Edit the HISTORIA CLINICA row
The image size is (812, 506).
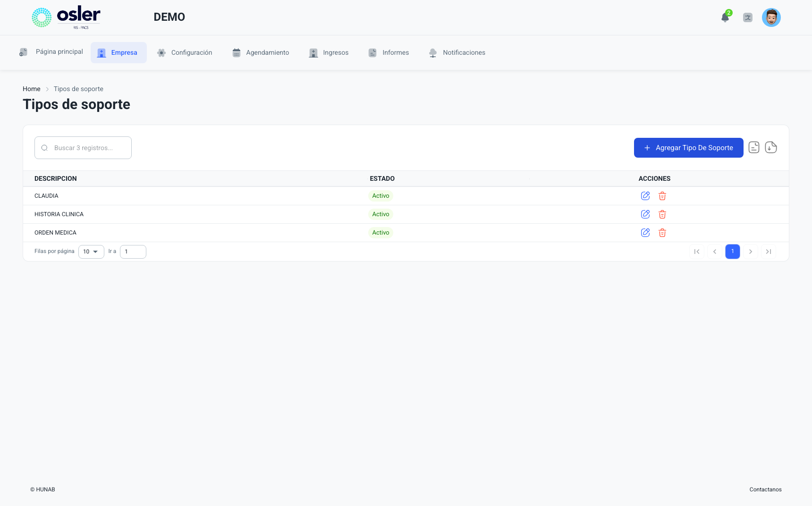tap(645, 214)
